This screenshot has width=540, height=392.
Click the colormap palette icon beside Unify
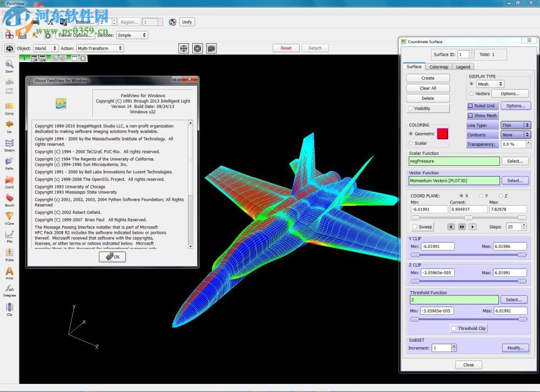173,22
